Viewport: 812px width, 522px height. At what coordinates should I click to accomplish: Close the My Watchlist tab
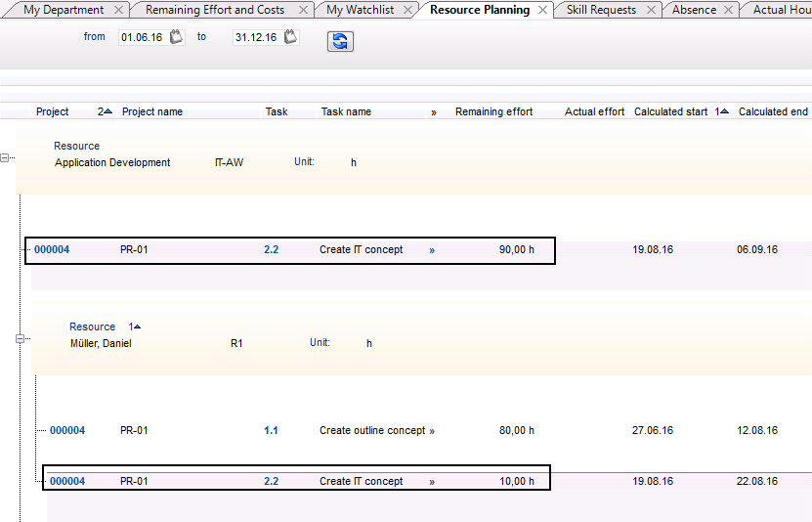tap(408, 10)
